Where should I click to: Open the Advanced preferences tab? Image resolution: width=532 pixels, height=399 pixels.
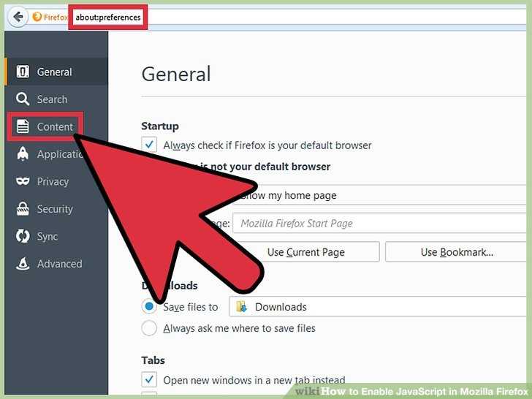pyautogui.click(x=59, y=264)
